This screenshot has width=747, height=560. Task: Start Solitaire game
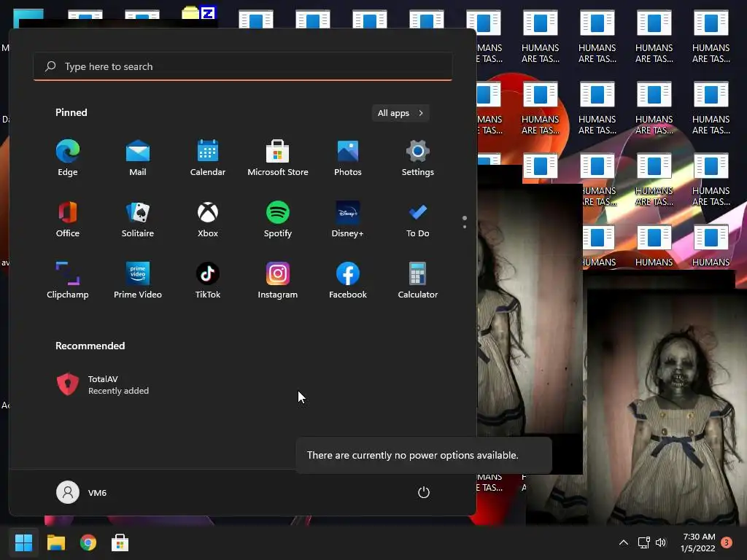(x=138, y=219)
